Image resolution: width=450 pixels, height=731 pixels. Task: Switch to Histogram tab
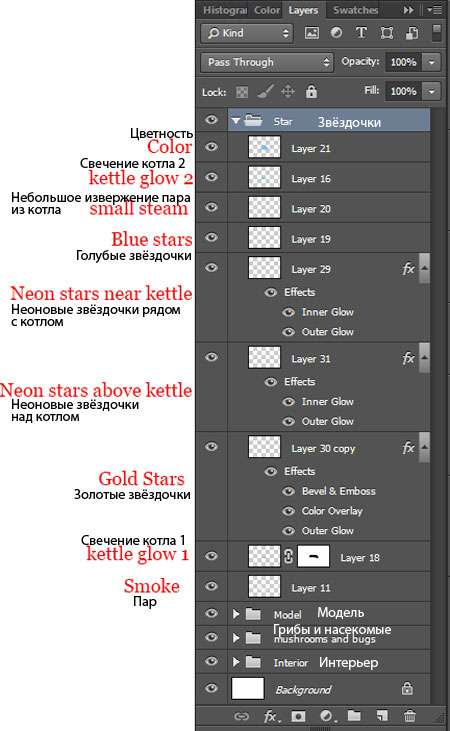pyautogui.click(x=225, y=10)
